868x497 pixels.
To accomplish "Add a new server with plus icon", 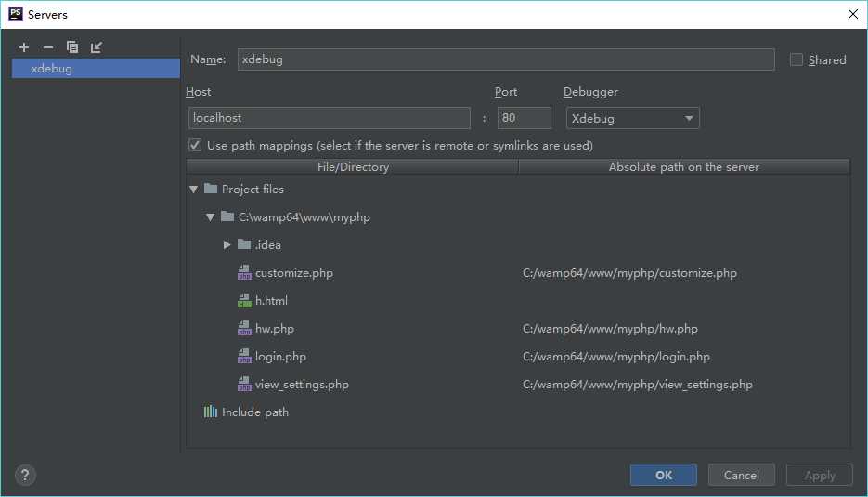I will point(24,47).
